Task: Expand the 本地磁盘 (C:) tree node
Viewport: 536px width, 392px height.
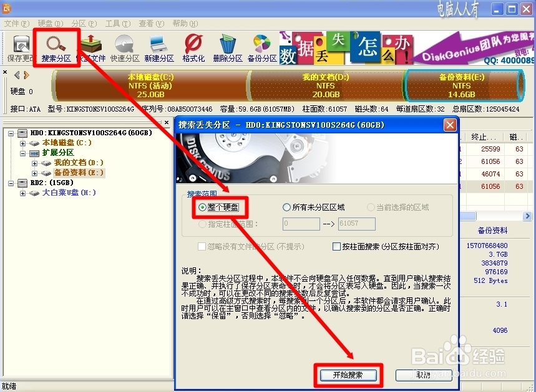Action: pyautogui.click(x=22, y=143)
